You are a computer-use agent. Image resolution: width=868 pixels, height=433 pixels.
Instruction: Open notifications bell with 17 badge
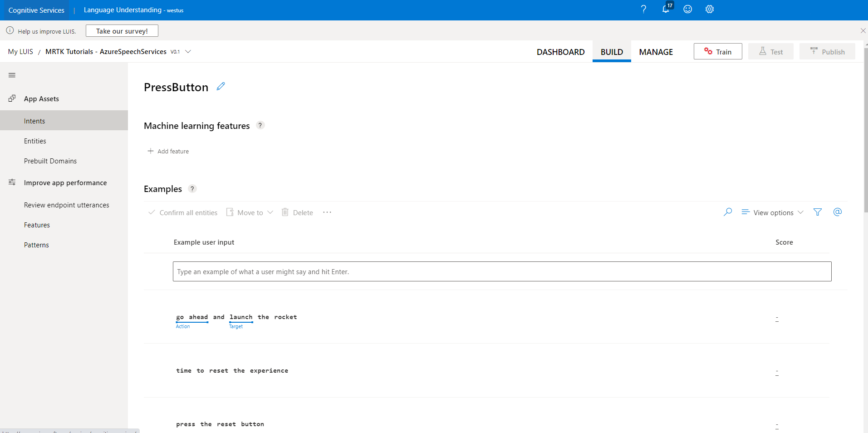point(667,9)
